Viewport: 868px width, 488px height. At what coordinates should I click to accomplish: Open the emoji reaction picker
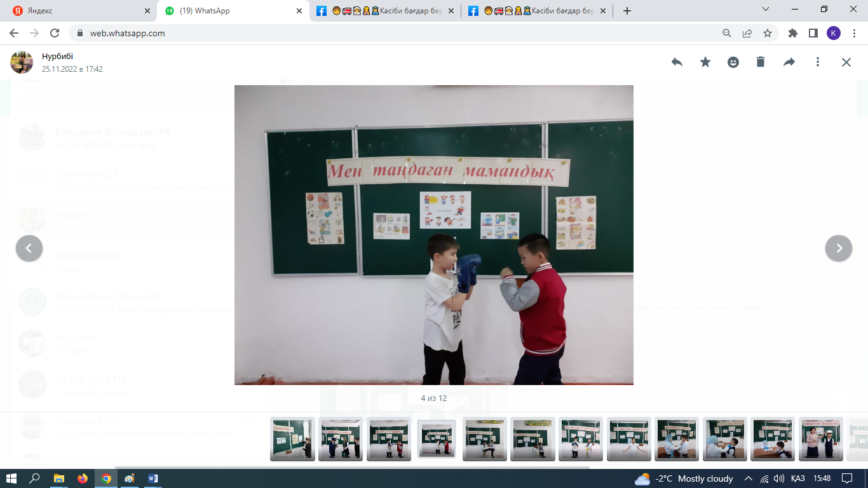(733, 62)
